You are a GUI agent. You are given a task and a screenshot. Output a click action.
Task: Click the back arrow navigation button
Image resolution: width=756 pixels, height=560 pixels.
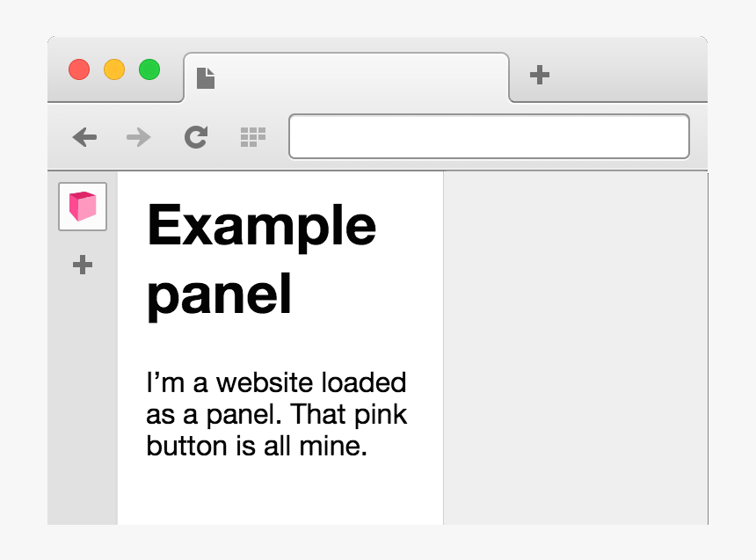tap(84, 137)
